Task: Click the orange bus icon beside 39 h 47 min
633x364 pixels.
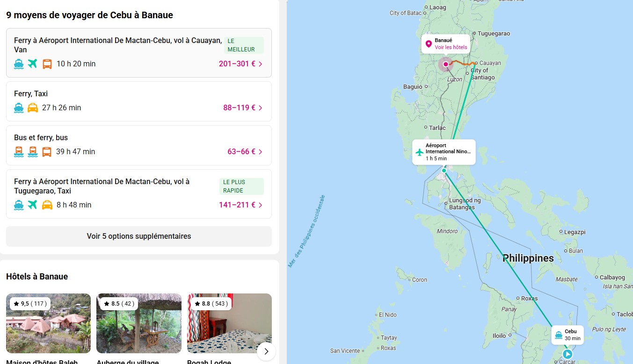Action: click(47, 152)
